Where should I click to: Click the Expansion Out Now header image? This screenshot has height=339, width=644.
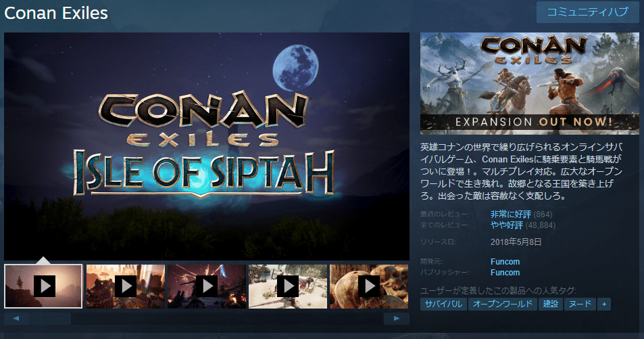click(529, 83)
